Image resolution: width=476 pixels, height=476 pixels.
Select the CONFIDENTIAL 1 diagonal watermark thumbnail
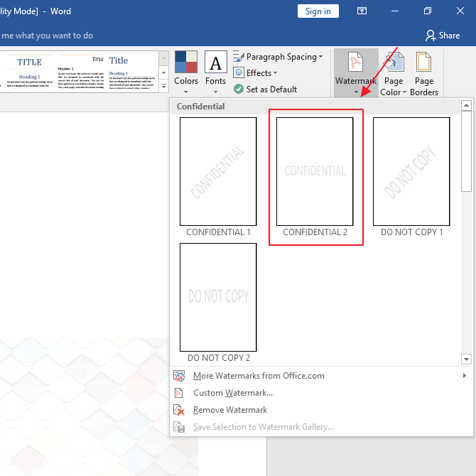point(218,171)
